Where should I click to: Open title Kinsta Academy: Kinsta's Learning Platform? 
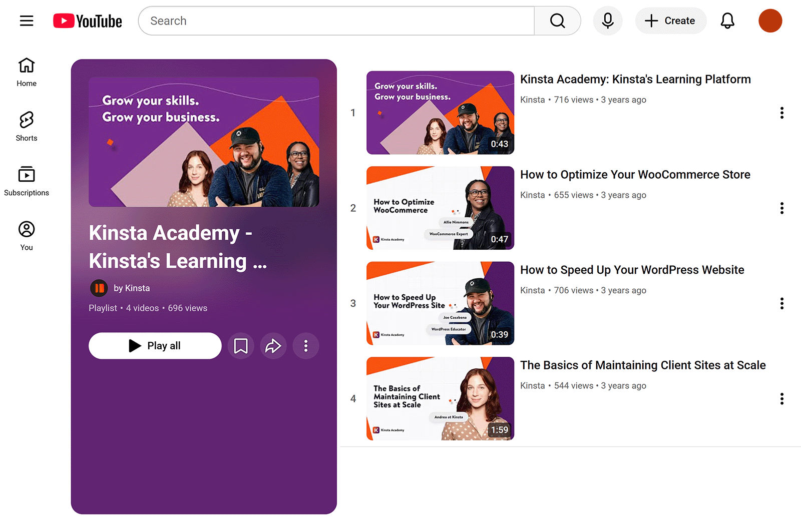635,80
